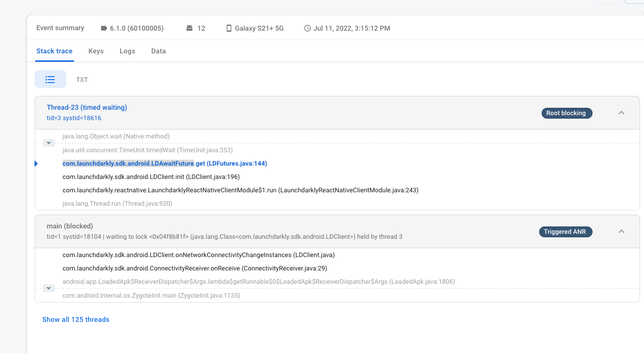Select the Thread-23 timed waiting heading
The image size is (644, 353).
87,107
